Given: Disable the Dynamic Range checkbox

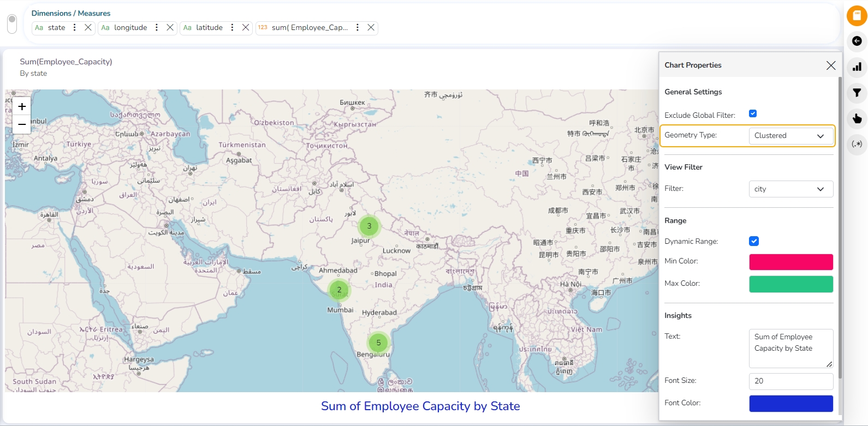Looking at the screenshot, I should (x=754, y=241).
